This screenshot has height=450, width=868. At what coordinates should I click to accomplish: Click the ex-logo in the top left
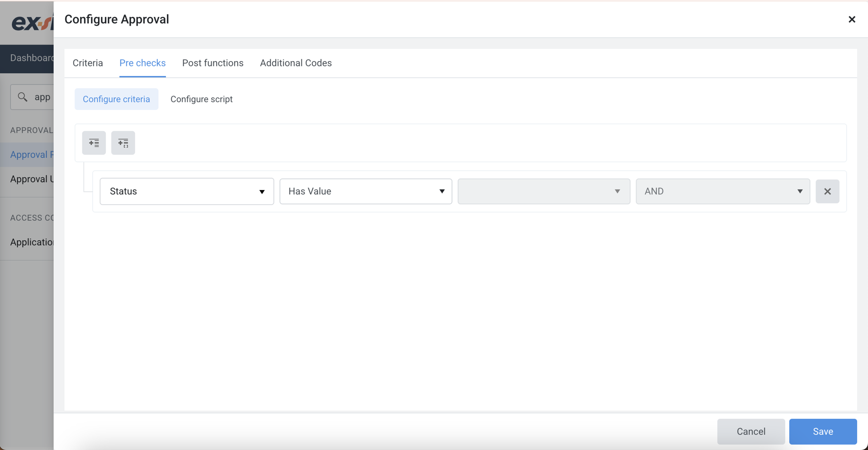pos(32,22)
